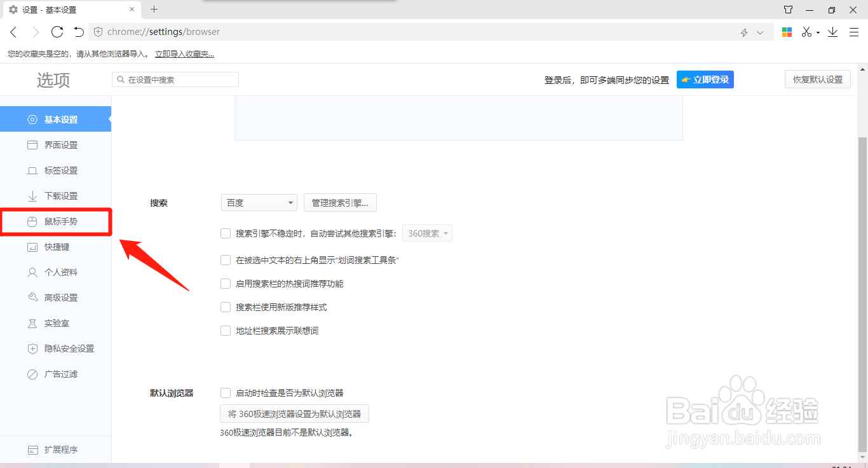
Task: Open 标签设置 in the sidebar
Action: pyautogui.click(x=55, y=170)
